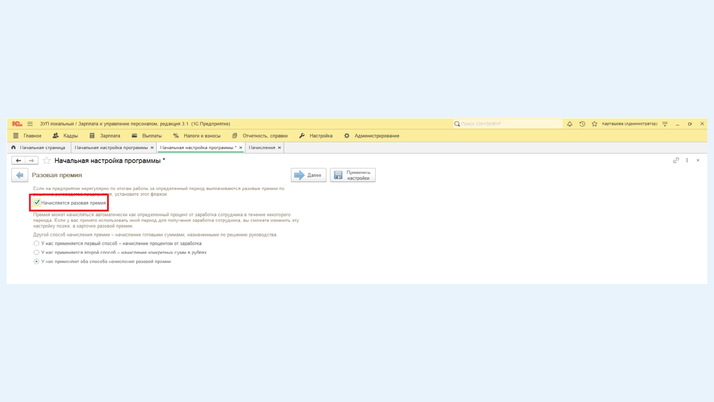Select first method percent of earnings
The width and height of the screenshot is (714, 402).
36,244
